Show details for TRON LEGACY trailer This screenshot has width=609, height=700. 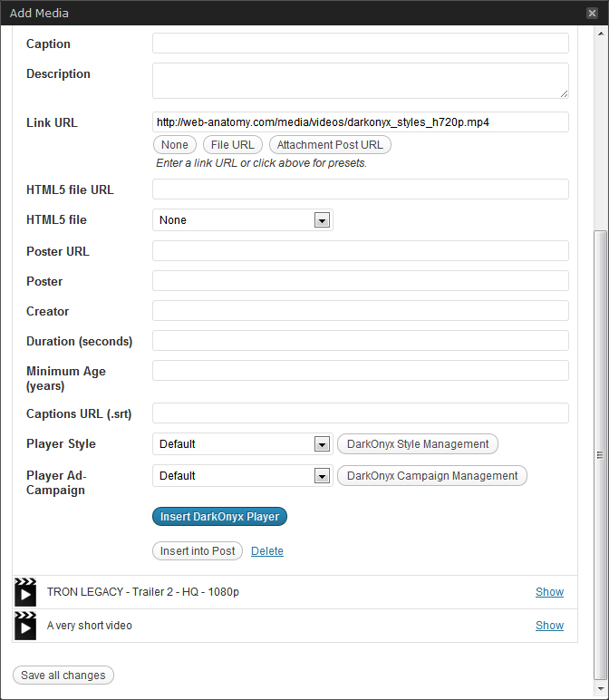tap(550, 592)
